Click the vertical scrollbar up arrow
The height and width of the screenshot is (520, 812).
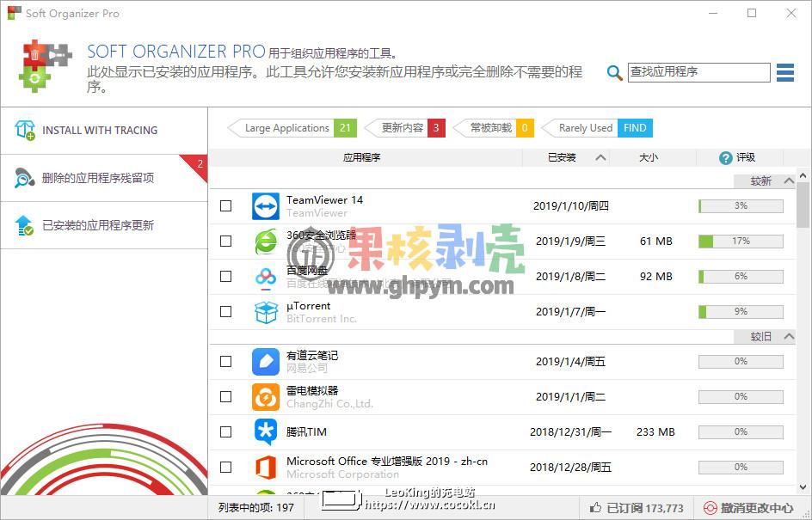coord(803,176)
